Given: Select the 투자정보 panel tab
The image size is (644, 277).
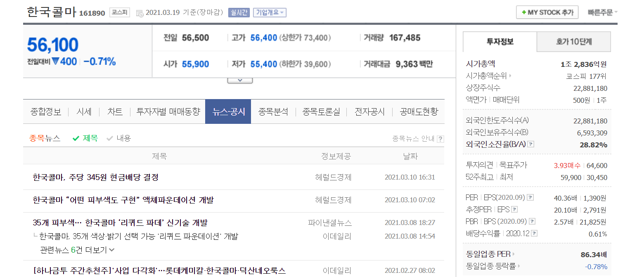Looking at the screenshot, I should (500, 42).
